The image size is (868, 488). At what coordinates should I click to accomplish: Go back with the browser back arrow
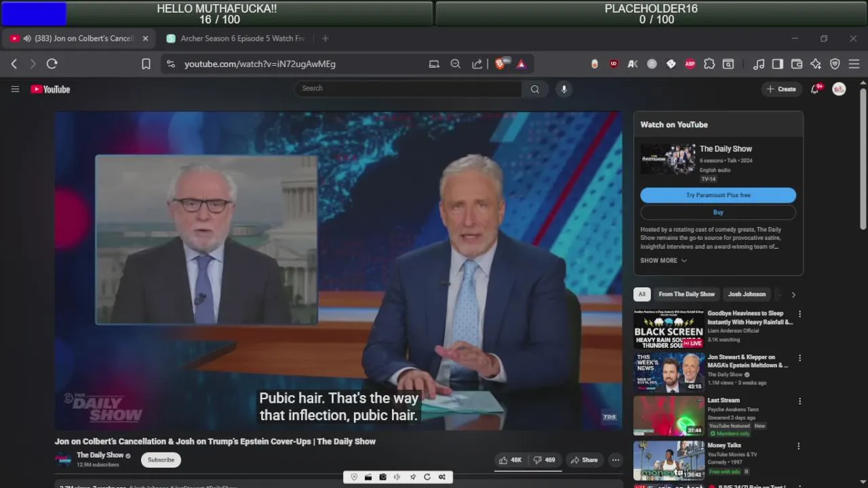pyautogui.click(x=14, y=64)
